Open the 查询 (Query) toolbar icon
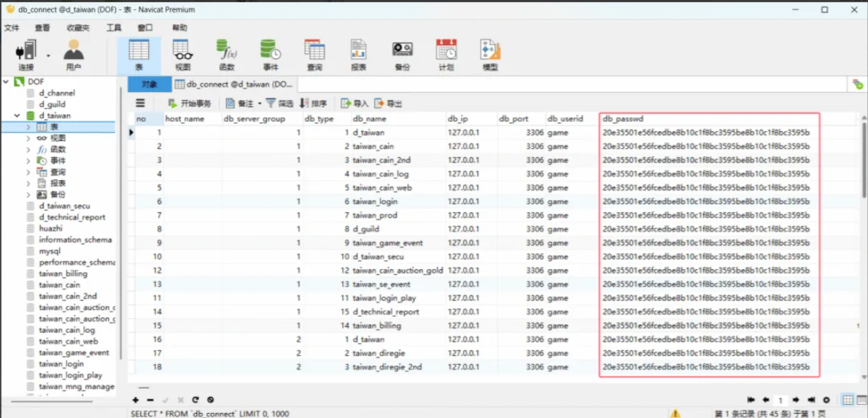This screenshot has width=868, height=418. 314,55
